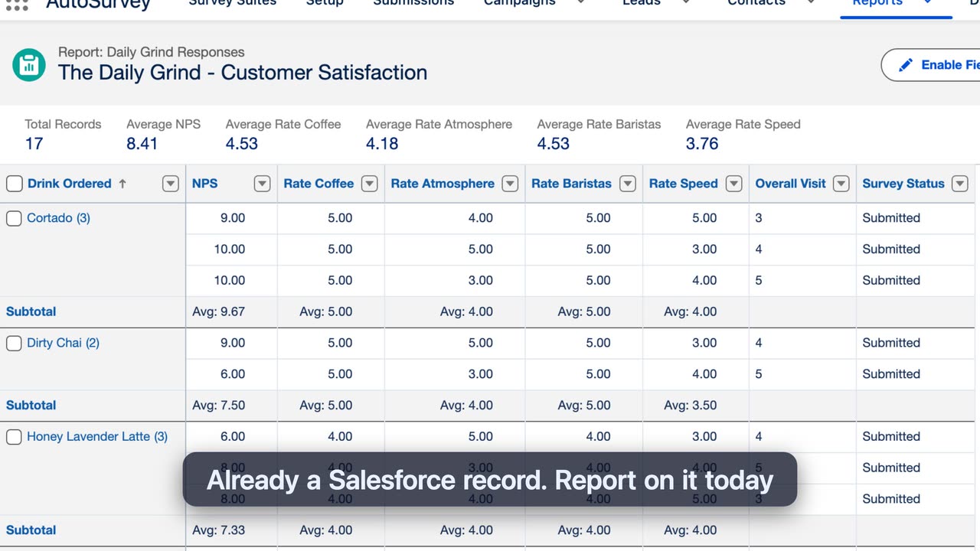980x551 pixels.
Task: Click the Cortado group Subtotal row label
Action: coord(31,312)
